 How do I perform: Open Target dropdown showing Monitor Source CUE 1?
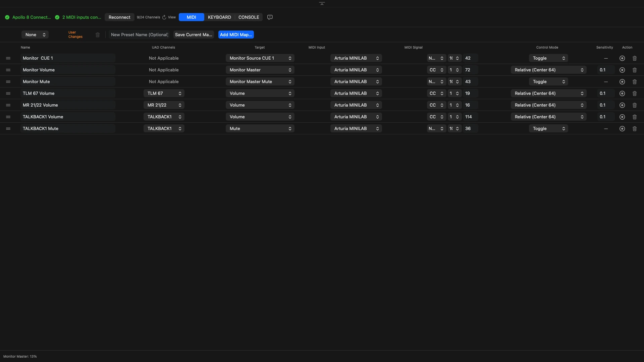tap(260, 58)
